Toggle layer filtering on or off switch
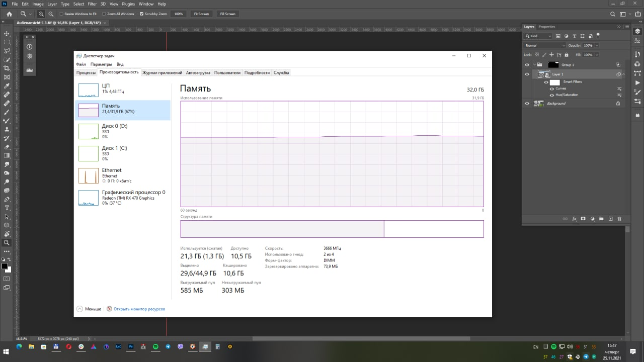644x362 pixels. tap(598, 35)
